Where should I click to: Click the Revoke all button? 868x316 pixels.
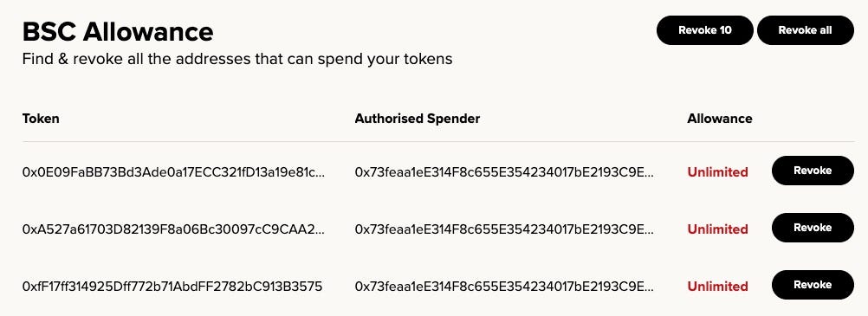point(806,30)
